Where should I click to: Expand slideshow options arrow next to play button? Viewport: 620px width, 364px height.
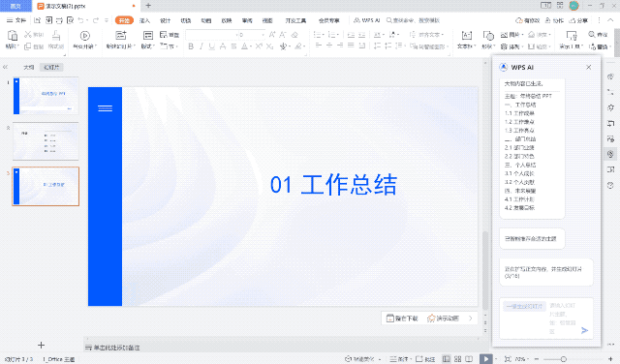tap(496, 359)
